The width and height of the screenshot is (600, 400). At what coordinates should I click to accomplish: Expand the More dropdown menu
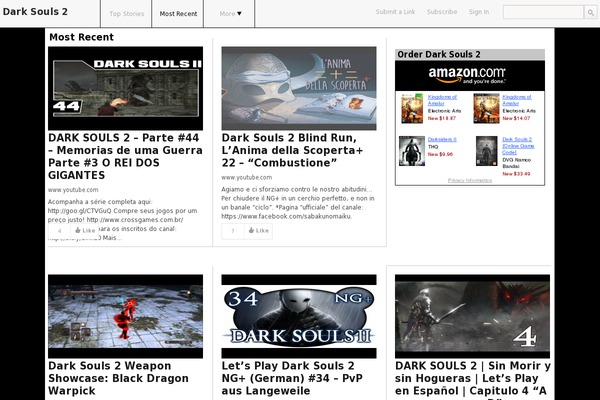pos(230,14)
